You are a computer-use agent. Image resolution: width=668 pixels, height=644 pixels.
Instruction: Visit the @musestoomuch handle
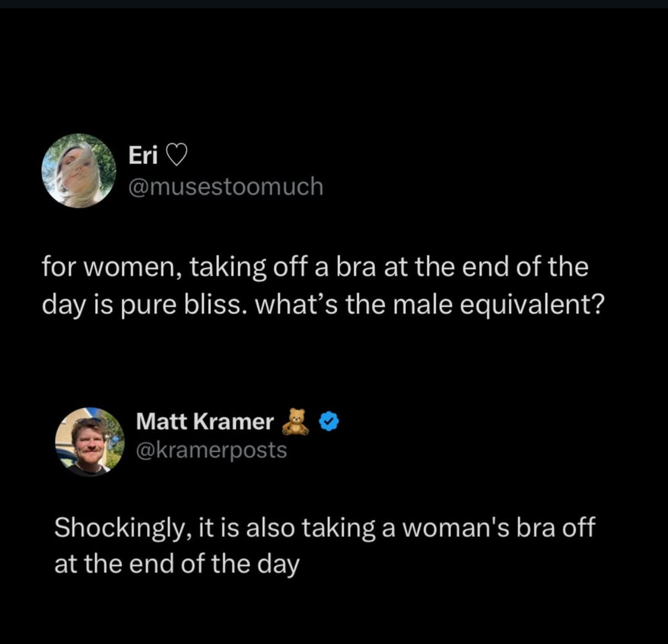coord(225,186)
